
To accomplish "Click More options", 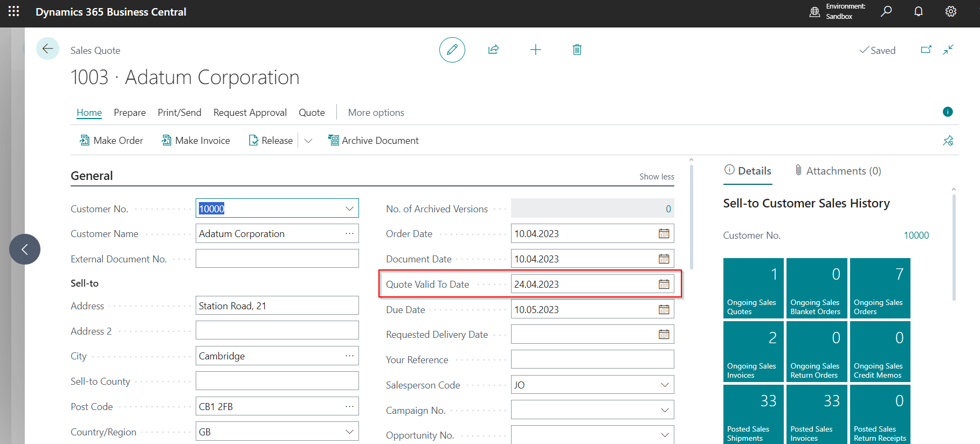I will pos(376,113).
